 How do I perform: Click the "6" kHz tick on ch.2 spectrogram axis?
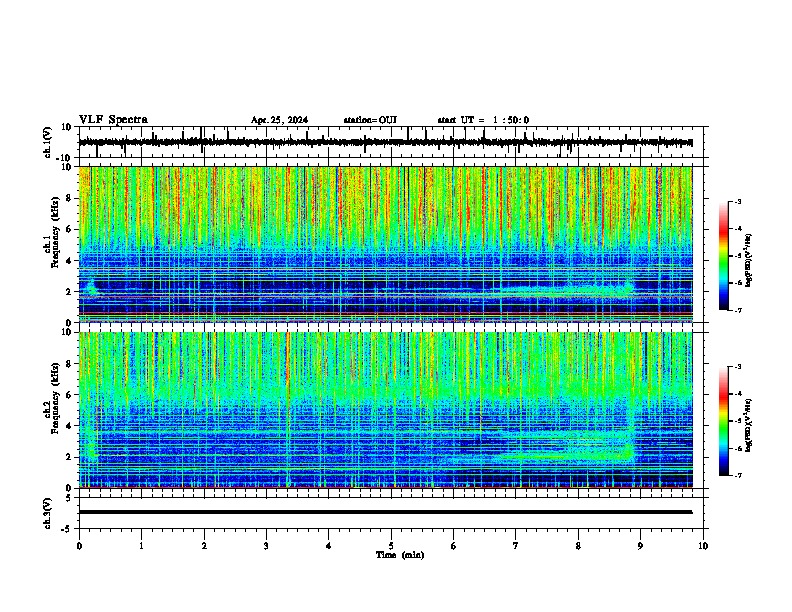[69, 395]
